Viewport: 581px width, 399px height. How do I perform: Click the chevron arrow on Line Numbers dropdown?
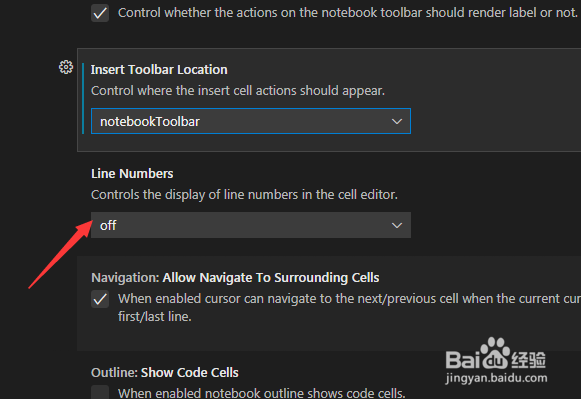(x=397, y=225)
